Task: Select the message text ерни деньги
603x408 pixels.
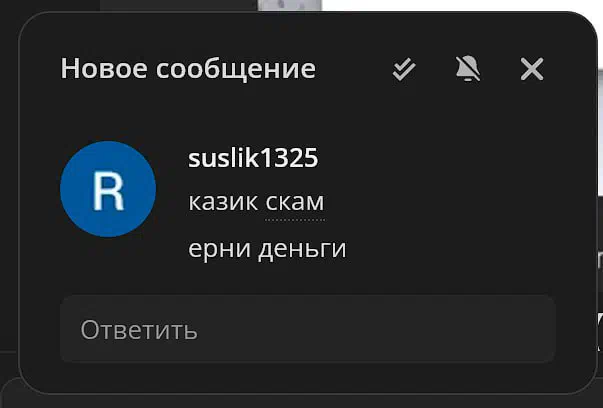Action: pos(267,249)
